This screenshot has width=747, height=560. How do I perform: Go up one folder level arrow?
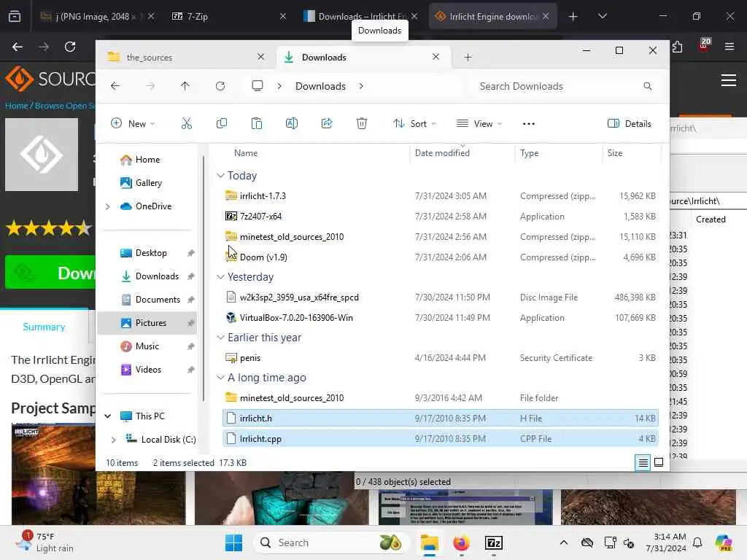pos(185,86)
